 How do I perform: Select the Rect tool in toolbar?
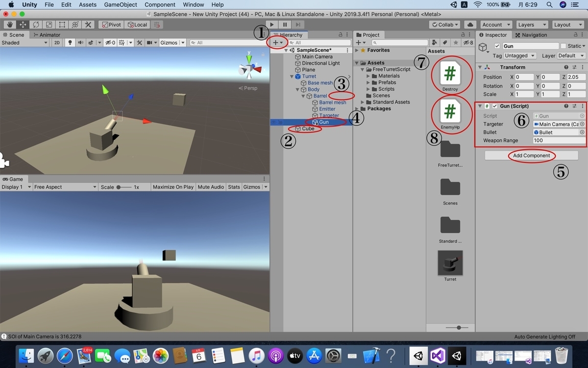click(x=62, y=25)
